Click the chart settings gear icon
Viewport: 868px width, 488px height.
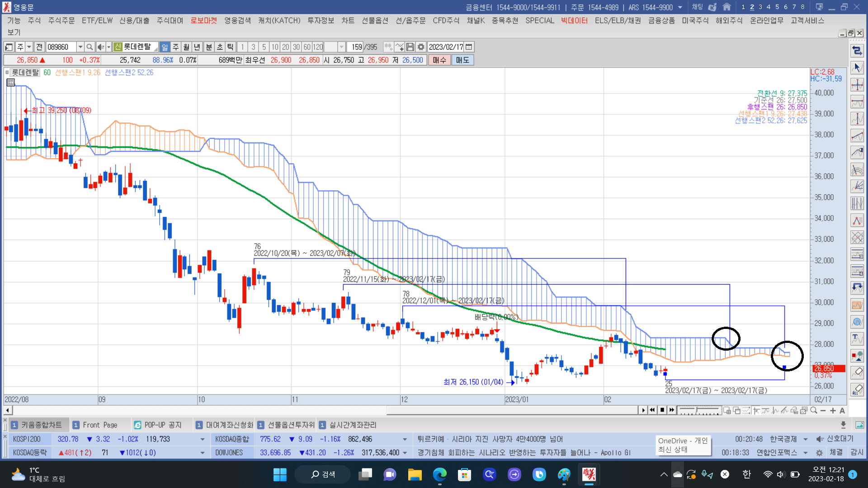coord(421,47)
